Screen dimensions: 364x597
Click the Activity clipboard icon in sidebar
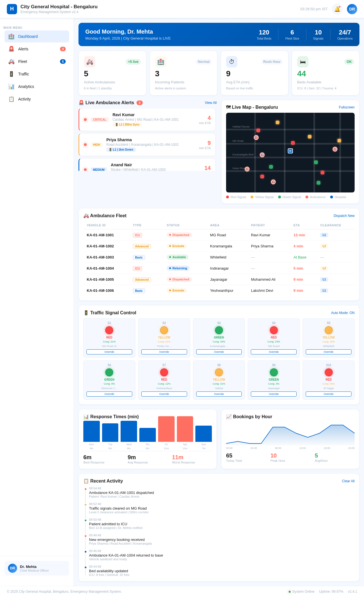[11, 99]
